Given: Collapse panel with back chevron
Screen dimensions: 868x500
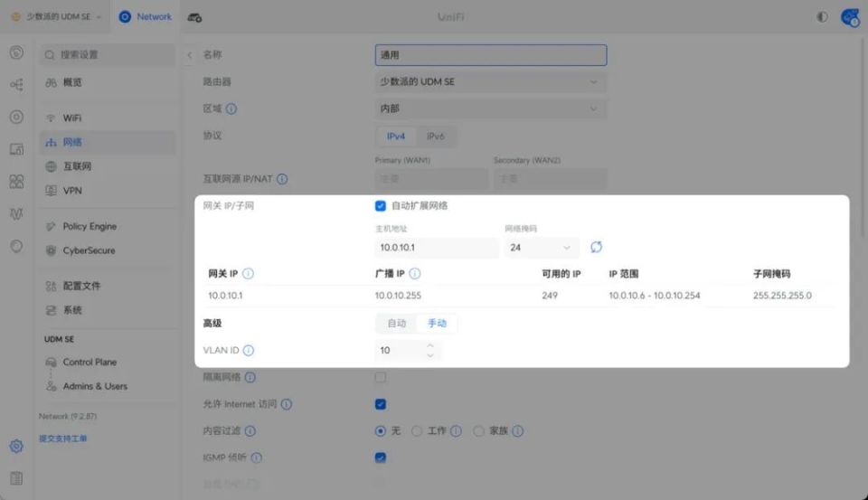Looking at the screenshot, I should click(189, 55).
